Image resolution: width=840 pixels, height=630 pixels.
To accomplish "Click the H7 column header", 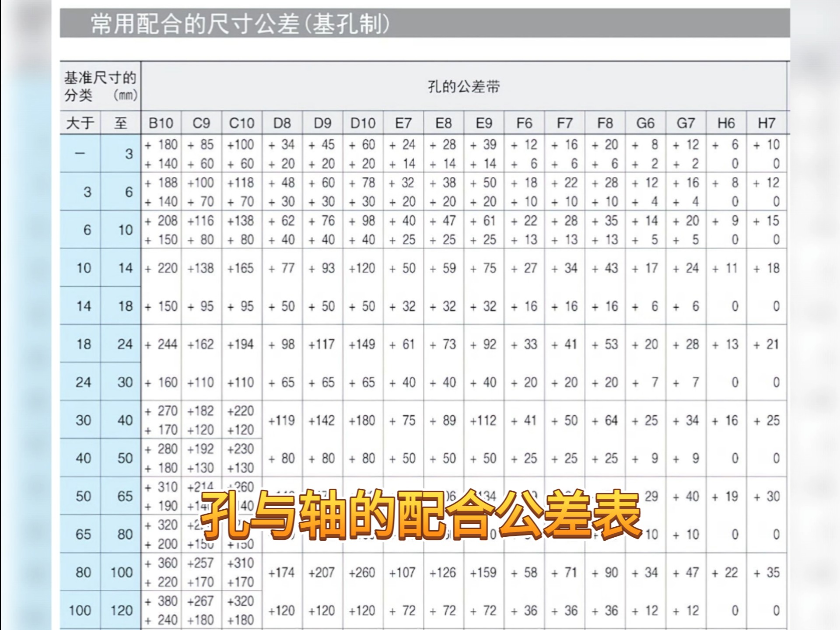I will point(766,123).
